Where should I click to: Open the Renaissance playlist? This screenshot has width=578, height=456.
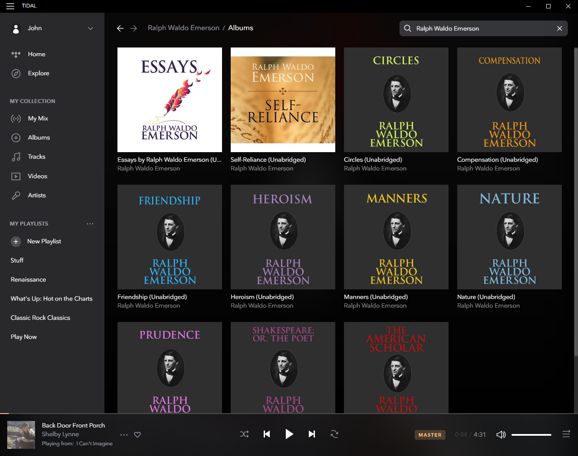28,279
